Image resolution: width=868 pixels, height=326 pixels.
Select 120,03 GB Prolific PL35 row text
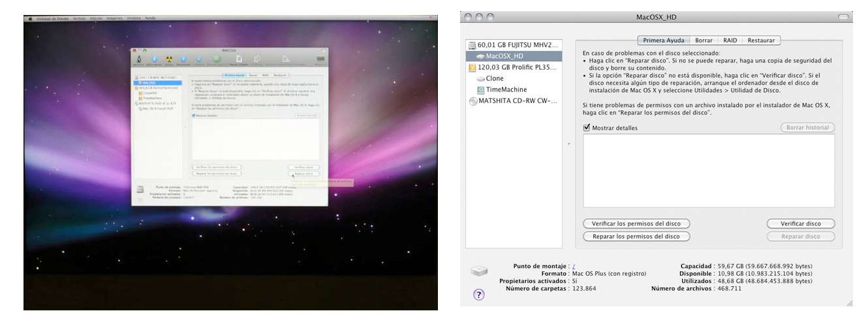(x=518, y=67)
